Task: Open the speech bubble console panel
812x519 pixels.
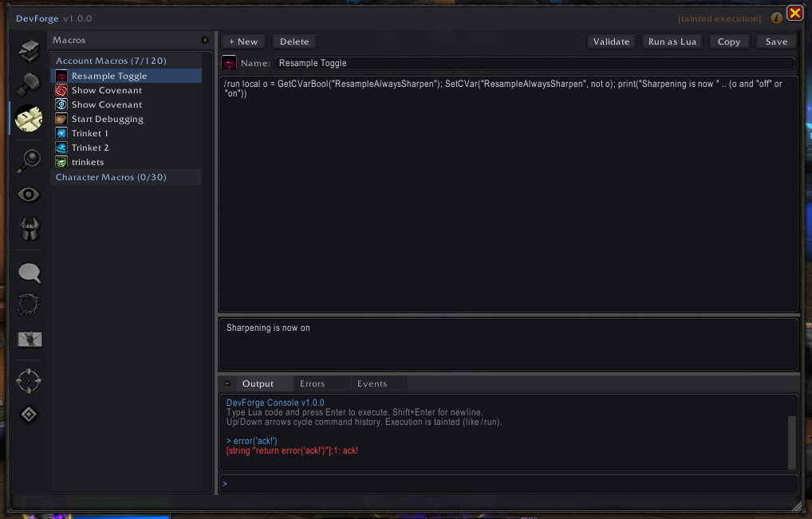Action: pos(29,273)
